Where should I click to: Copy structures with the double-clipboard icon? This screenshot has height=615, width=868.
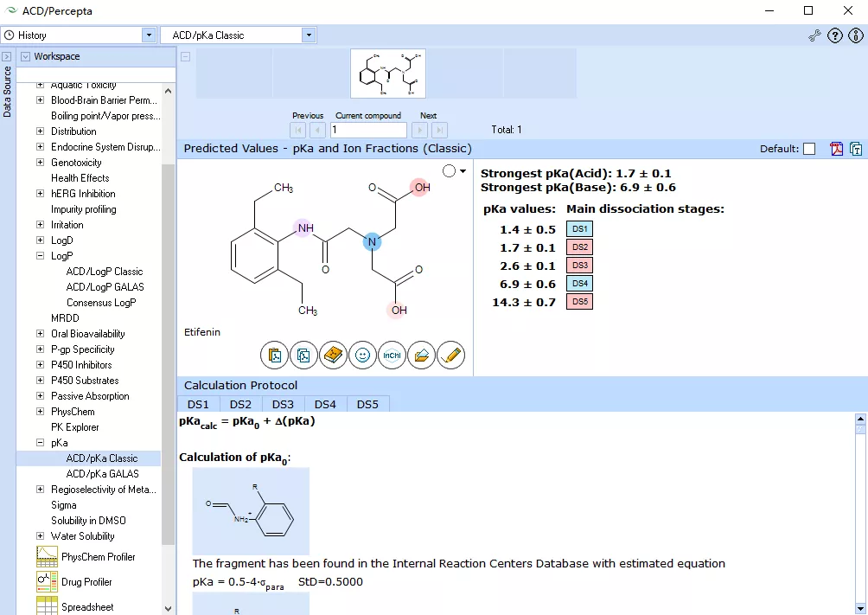tap(303, 355)
